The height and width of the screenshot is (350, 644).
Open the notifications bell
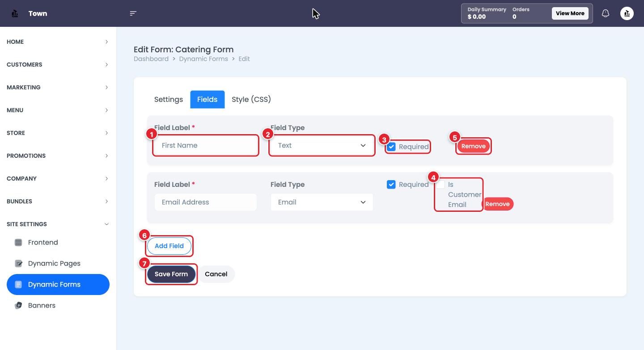click(x=606, y=13)
